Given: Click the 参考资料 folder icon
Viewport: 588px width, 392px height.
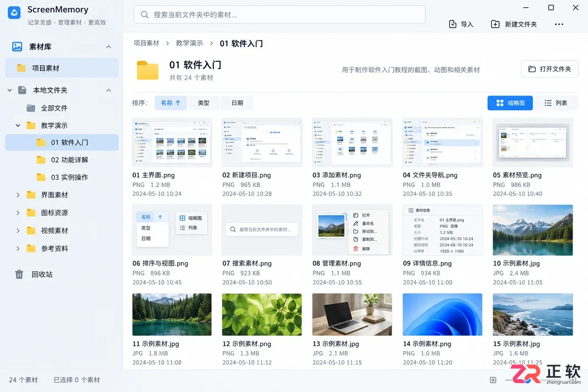Looking at the screenshot, I should (31, 248).
